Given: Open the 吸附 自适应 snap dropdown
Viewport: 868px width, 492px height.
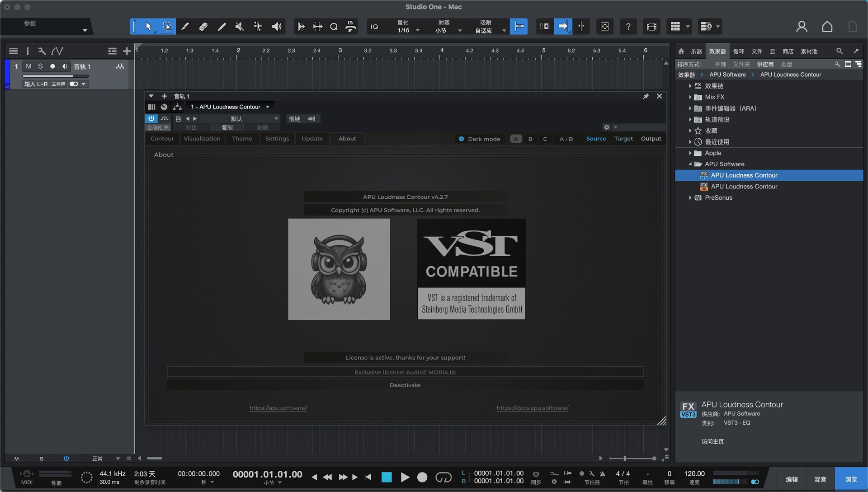Looking at the screenshot, I should point(490,27).
